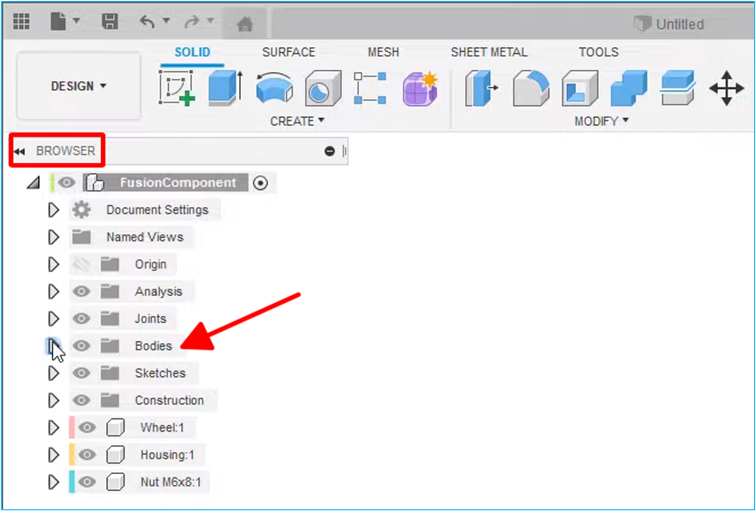Screen dimensions: 756x511
Task: Open the DESIGN workspace dropdown
Action: (x=79, y=86)
